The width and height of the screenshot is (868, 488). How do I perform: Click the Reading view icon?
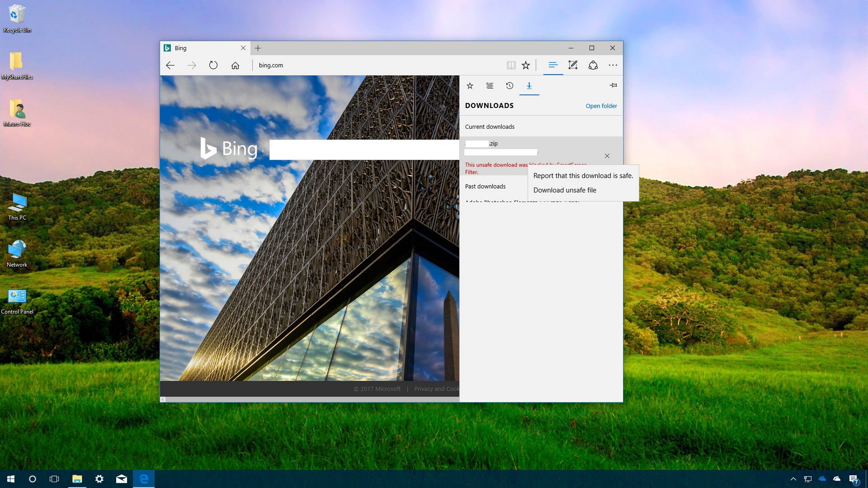coord(512,65)
